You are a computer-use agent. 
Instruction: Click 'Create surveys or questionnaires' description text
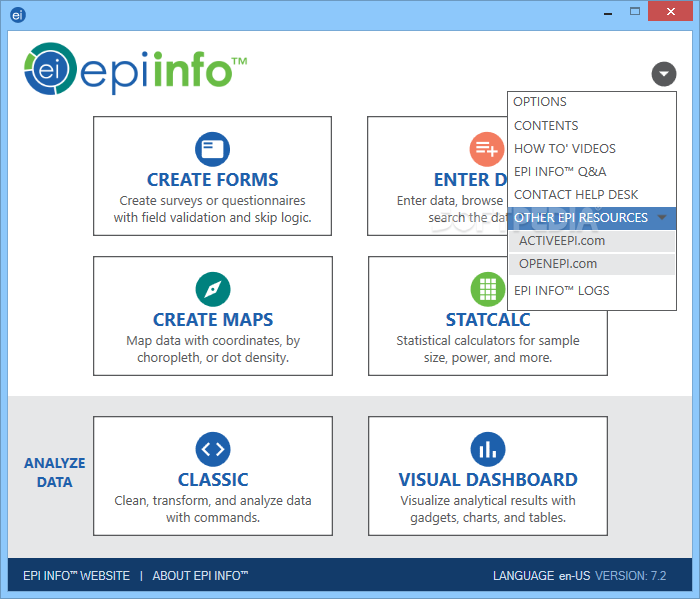tap(212, 201)
